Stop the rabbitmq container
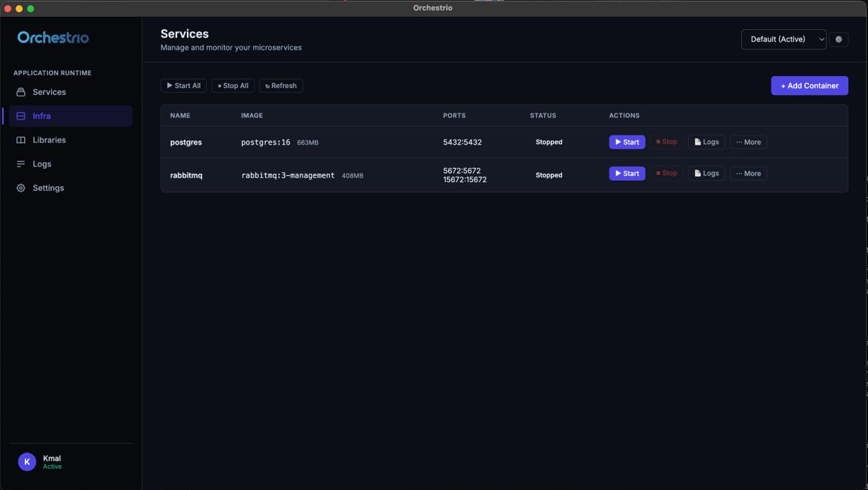Screen dimensions: 868x490 click(667, 174)
